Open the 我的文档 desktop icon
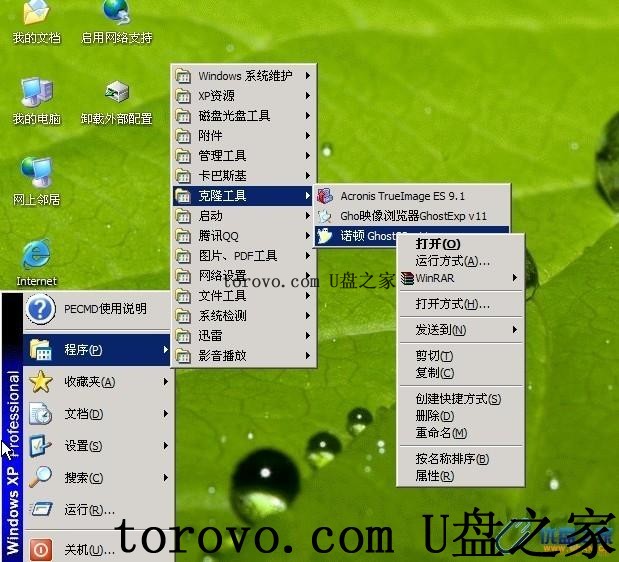This screenshot has height=562, width=619. [36, 14]
